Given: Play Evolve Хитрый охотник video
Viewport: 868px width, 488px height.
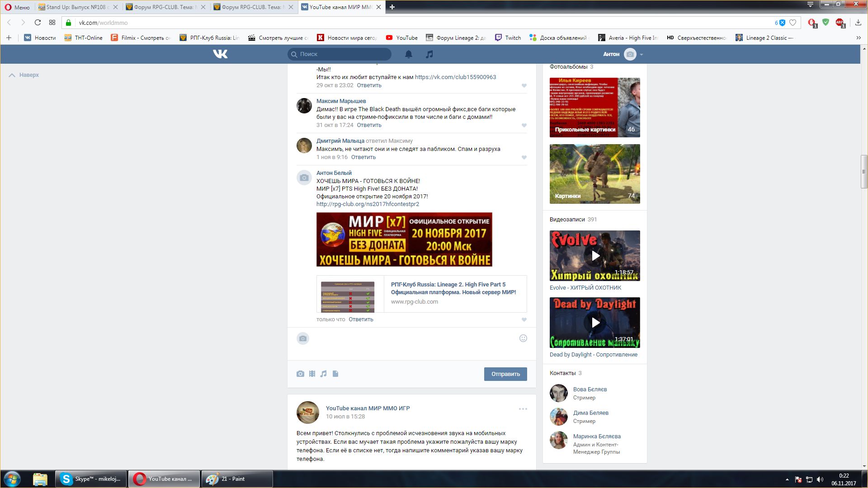Looking at the screenshot, I should 595,256.
